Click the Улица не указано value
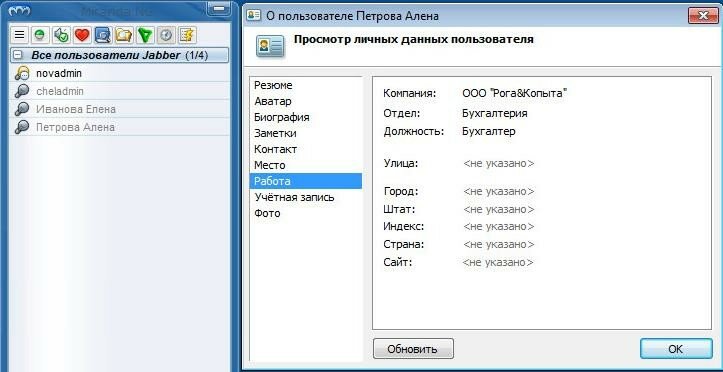The image size is (723, 372). click(x=498, y=164)
